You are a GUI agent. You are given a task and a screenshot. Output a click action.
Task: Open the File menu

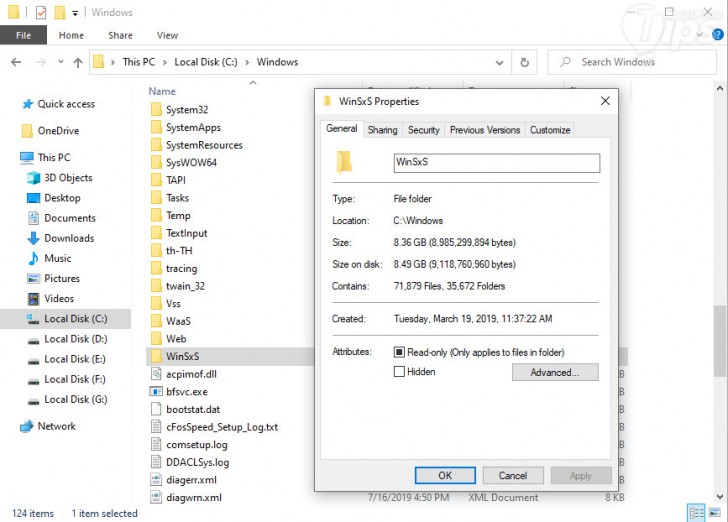click(x=23, y=35)
